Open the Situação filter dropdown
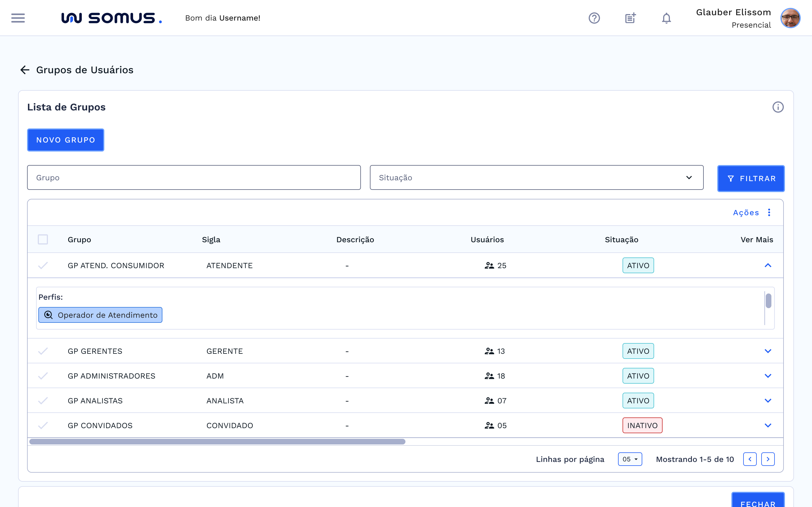812x507 pixels. [536, 177]
